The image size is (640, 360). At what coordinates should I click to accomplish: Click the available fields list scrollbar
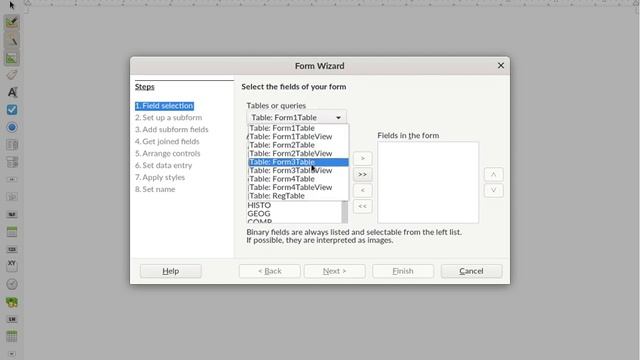345,212
